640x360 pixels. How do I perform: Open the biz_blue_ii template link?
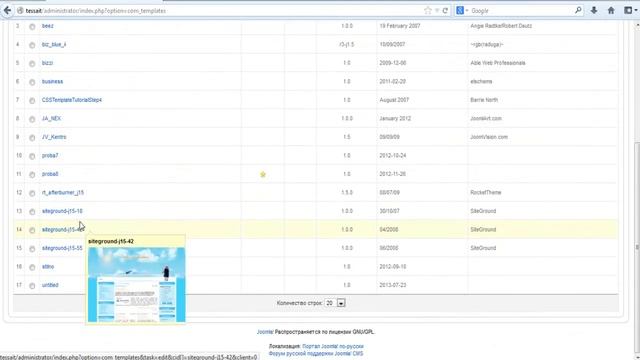point(54,44)
